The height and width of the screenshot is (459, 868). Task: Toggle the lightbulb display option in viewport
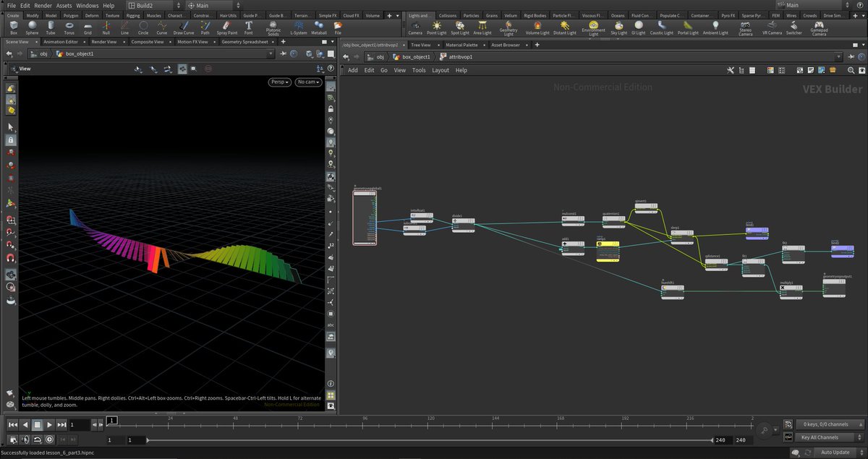[331, 142]
